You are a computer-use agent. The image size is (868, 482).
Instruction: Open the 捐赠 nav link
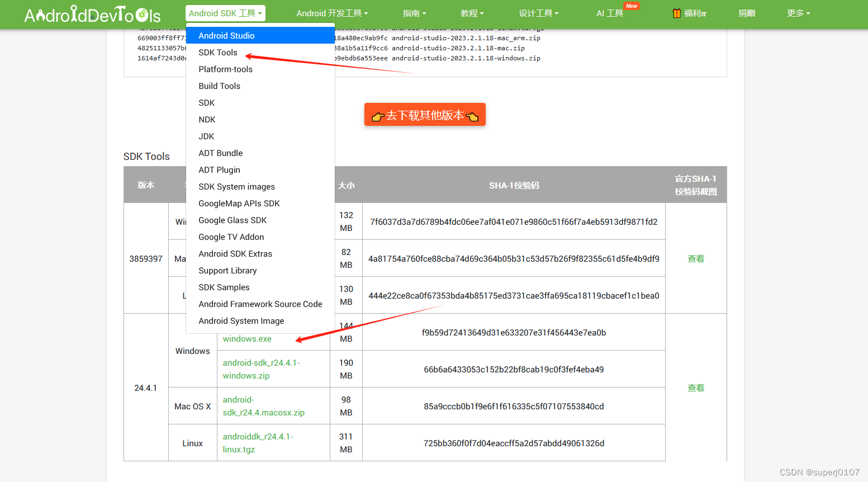click(x=747, y=13)
